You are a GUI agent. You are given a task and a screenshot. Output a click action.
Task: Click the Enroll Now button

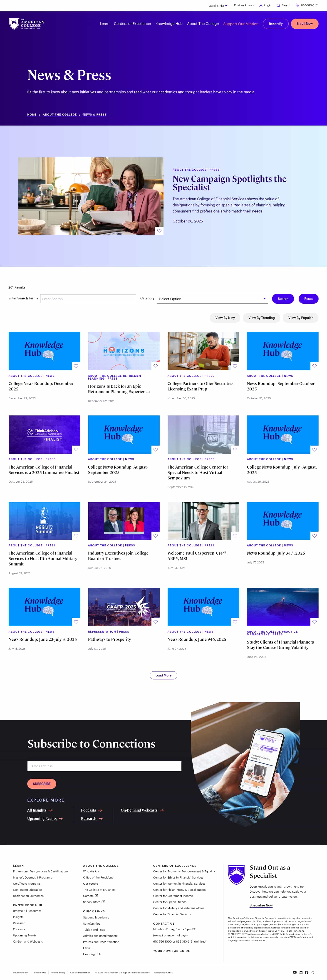(305, 24)
